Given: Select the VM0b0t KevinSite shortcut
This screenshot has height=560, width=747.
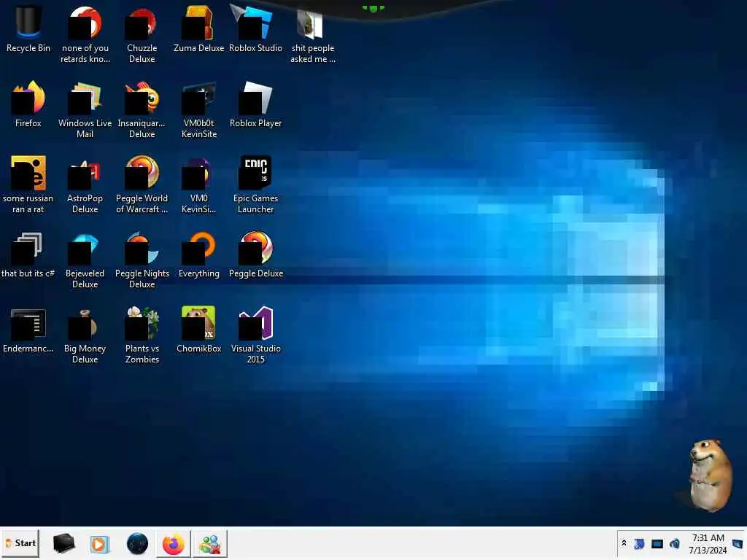Looking at the screenshot, I should tap(198, 109).
